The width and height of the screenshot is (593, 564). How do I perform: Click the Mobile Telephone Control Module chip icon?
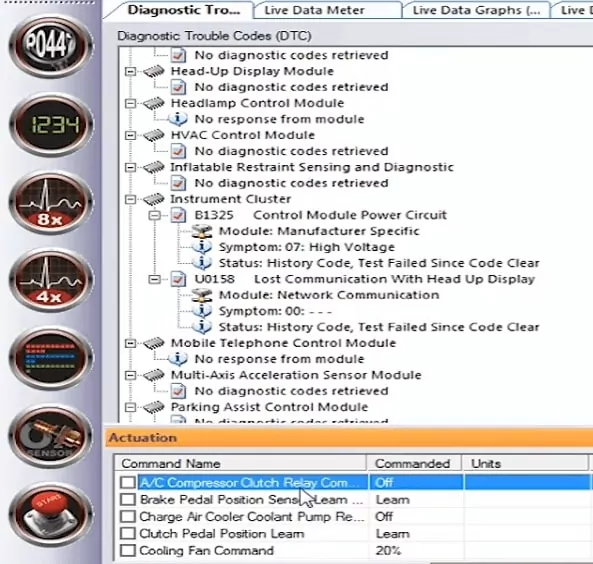pyautogui.click(x=154, y=343)
